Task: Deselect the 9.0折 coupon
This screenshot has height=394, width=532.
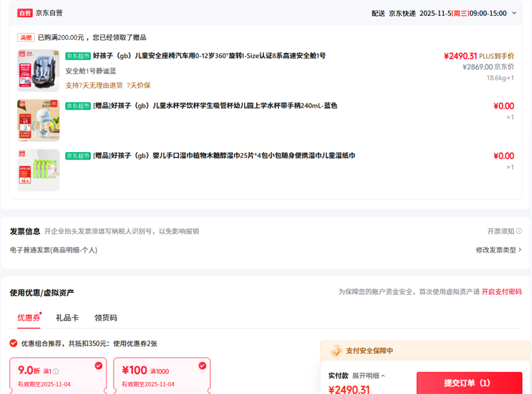Action: tap(98, 365)
